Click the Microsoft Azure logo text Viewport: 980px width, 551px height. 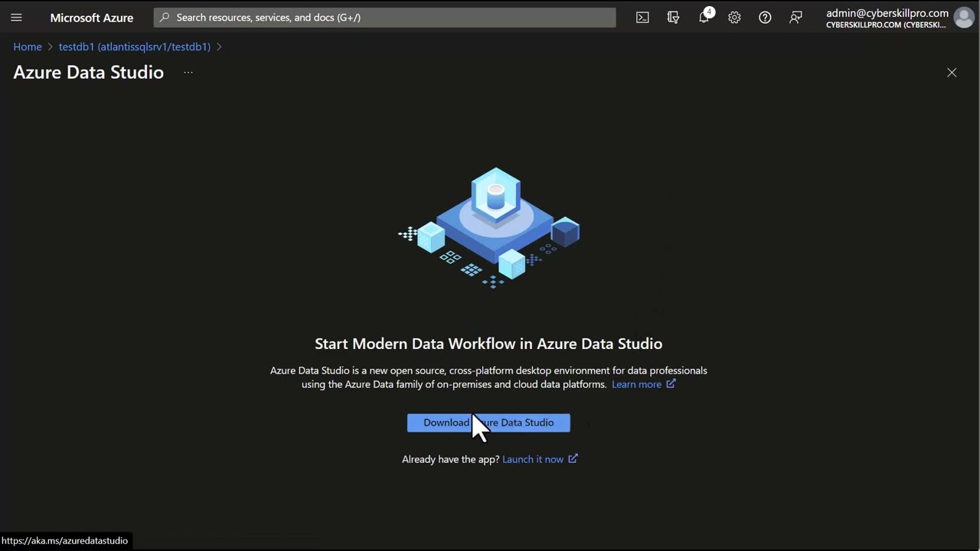(x=92, y=18)
